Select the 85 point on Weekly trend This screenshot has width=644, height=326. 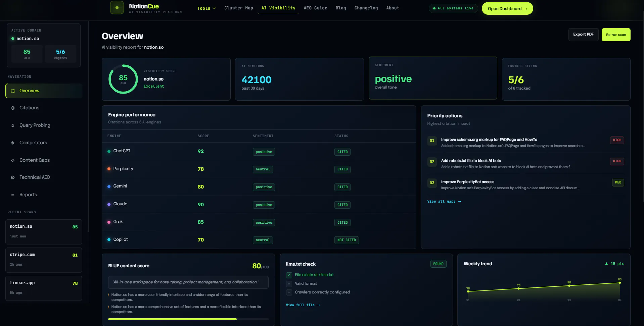(619, 283)
